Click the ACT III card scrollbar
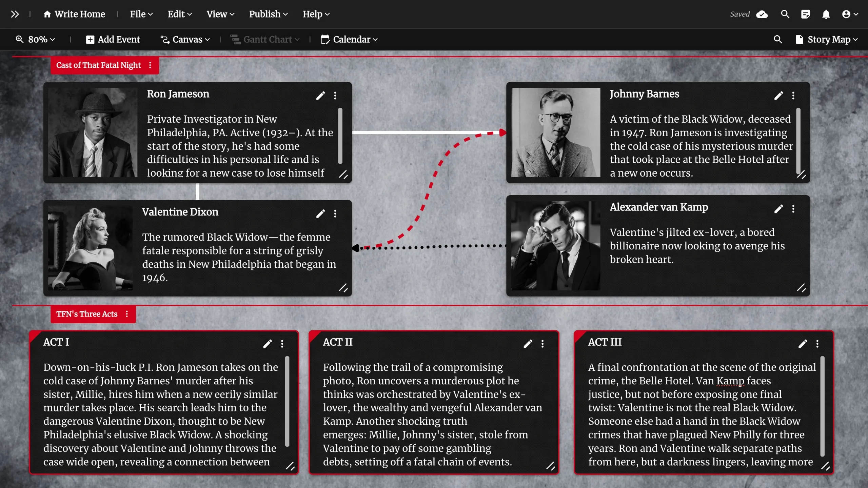Viewport: 868px width, 488px height. pos(822,406)
